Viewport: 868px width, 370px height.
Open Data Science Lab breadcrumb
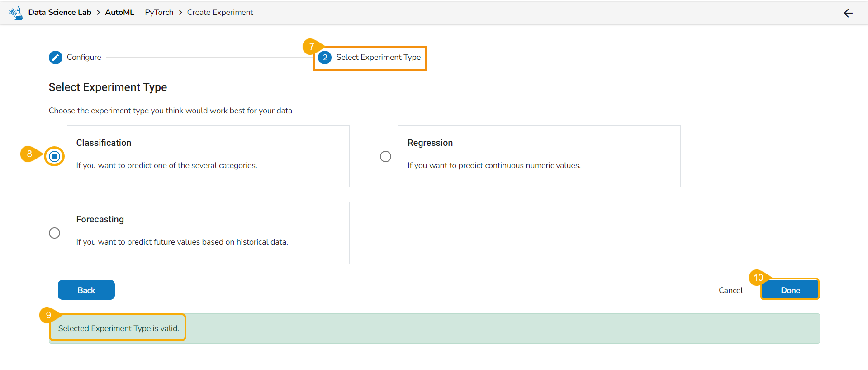click(x=60, y=12)
